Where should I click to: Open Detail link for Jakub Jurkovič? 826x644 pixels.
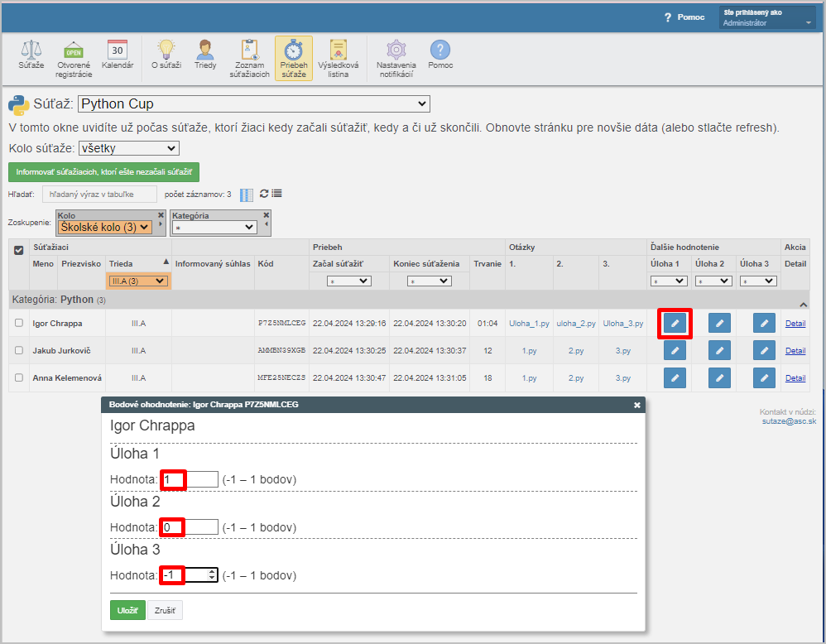click(x=795, y=351)
